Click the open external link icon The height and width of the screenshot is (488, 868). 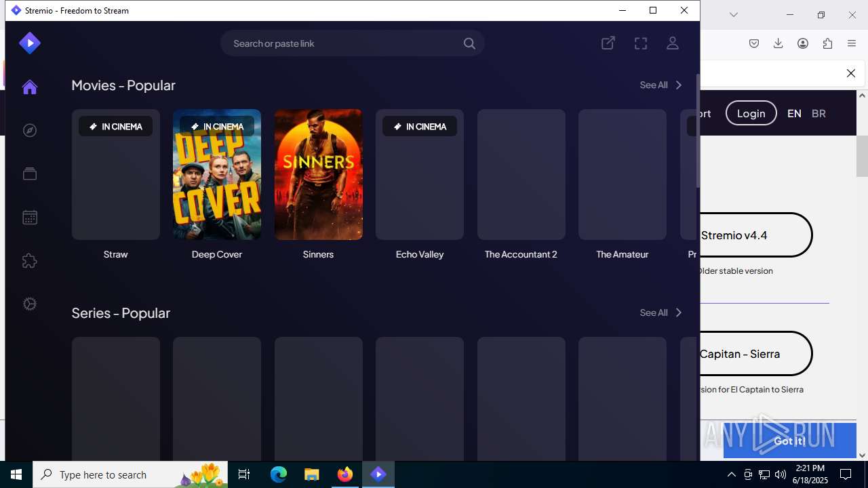tap(608, 43)
